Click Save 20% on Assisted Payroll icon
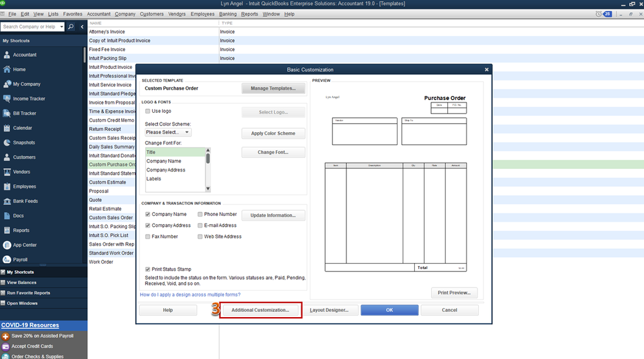The width and height of the screenshot is (644, 359). pos(5,336)
